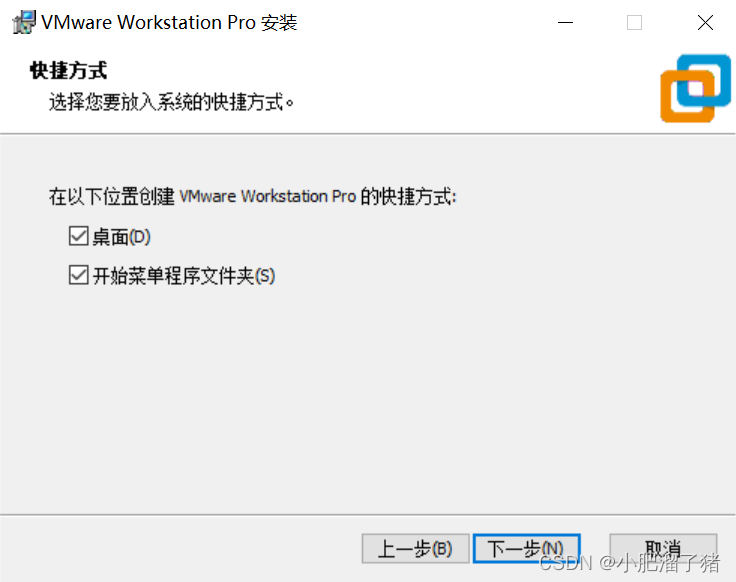This screenshot has height=582, width=736.
Task: Uncheck the 开始菜单程序文件夹(S) checkbox
Action: (x=78, y=275)
